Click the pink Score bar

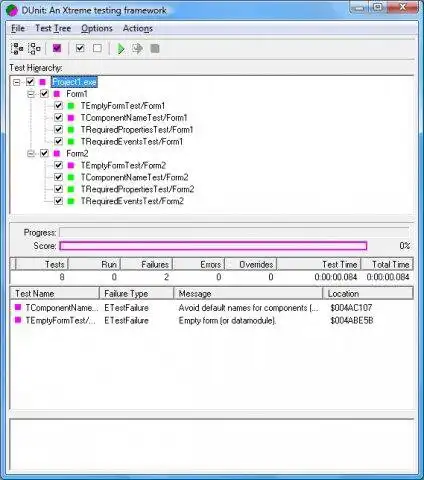coord(213,246)
